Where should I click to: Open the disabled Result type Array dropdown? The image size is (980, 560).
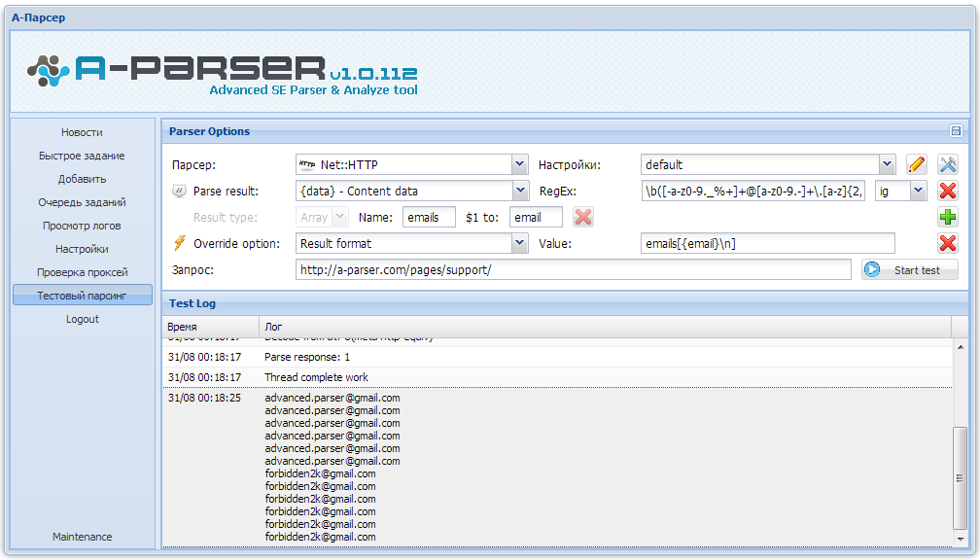click(339, 218)
